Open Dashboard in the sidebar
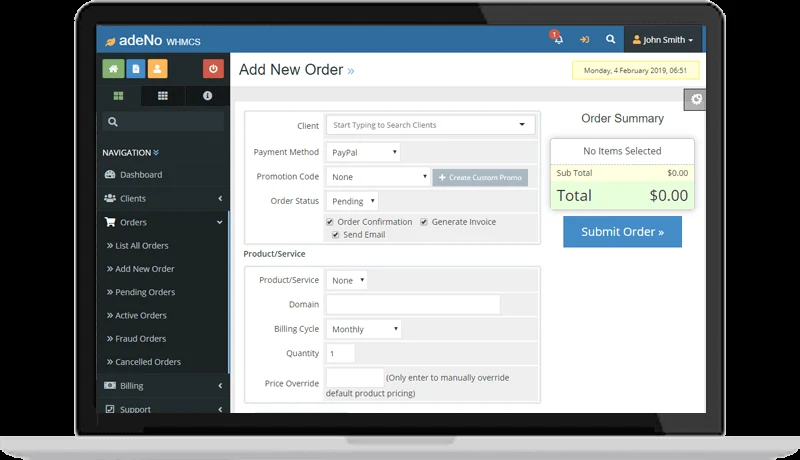Image resolution: width=800 pixels, height=460 pixels. (x=163, y=174)
